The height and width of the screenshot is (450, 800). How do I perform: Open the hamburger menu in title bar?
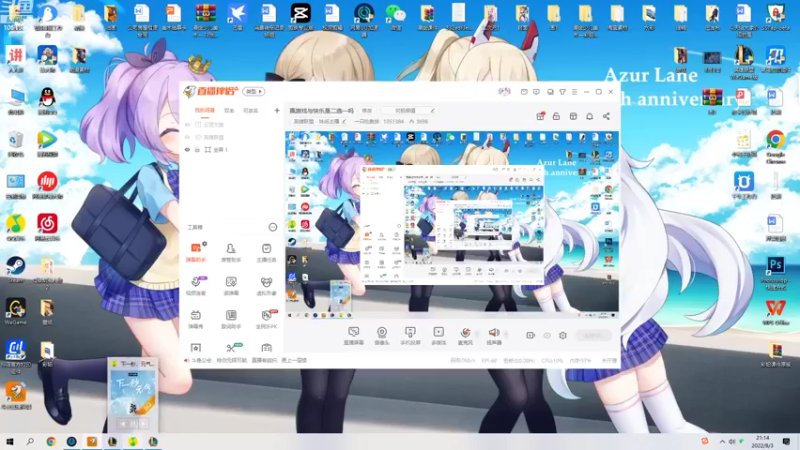pos(574,92)
